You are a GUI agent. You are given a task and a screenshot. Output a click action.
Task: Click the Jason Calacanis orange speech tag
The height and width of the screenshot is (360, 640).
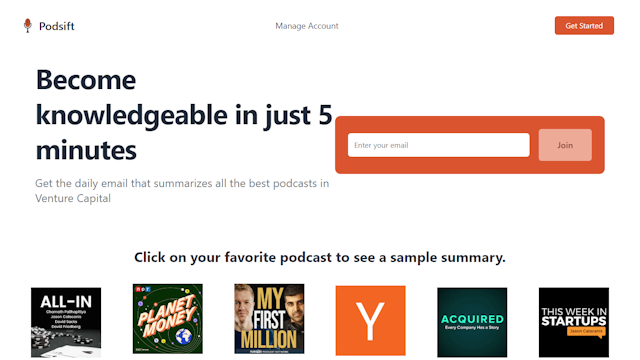[586, 331]
